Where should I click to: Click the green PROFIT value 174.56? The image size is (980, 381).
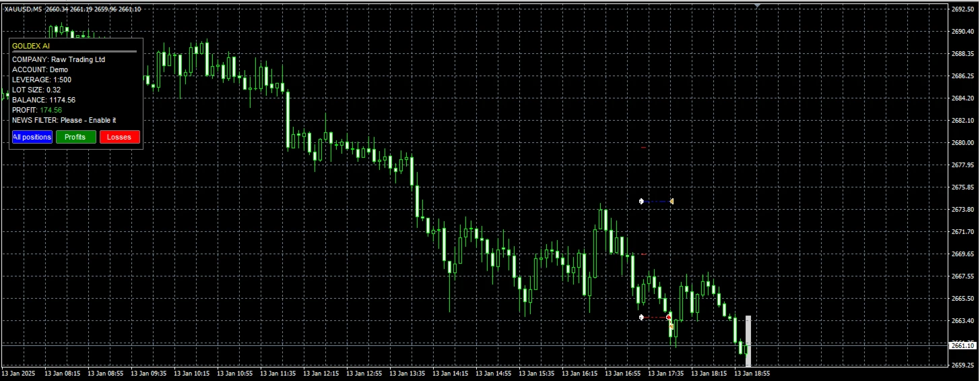[x=51, y=110]
